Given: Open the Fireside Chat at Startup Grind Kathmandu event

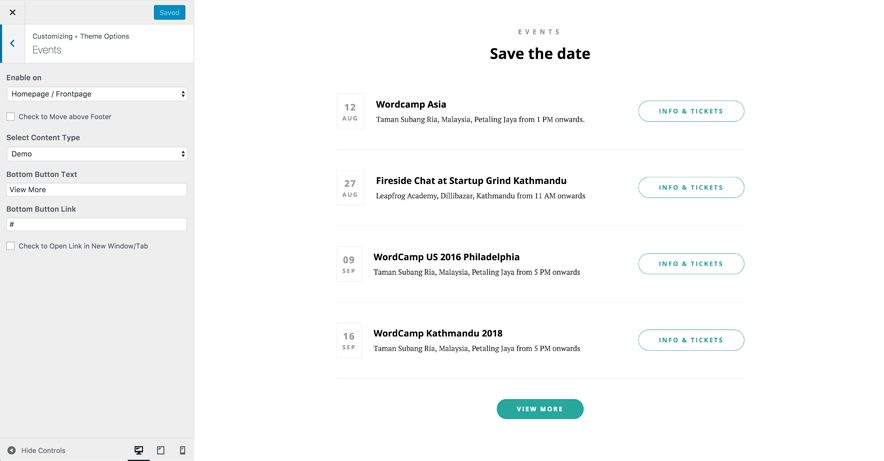Looking at the screenshot, I should click(471, 181).
